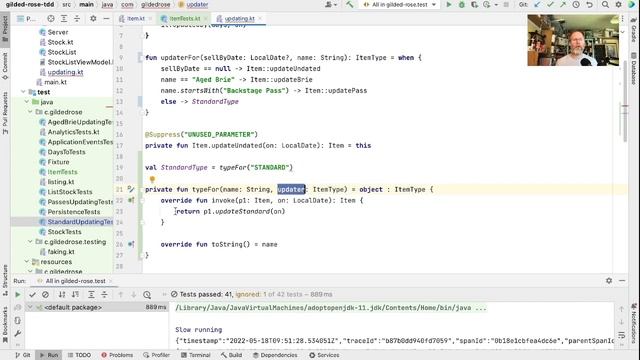
Task: Sort test results alphabetically
Action: pyautogui.click(x=62, y=294)
